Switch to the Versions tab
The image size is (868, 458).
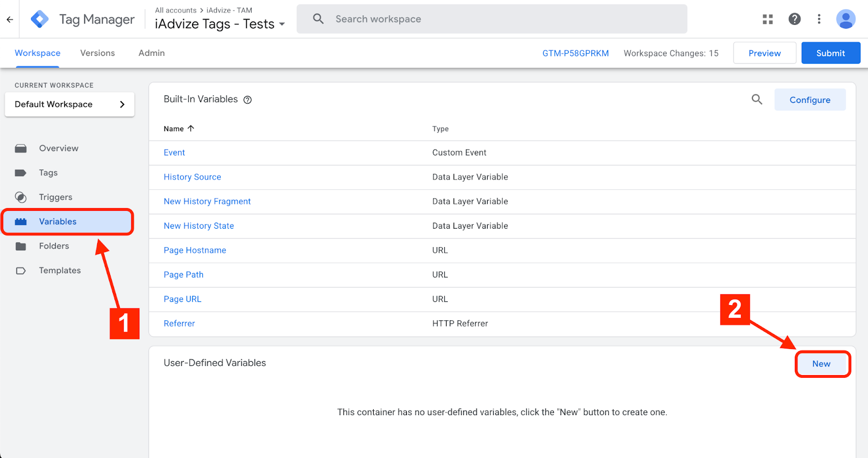98,53
